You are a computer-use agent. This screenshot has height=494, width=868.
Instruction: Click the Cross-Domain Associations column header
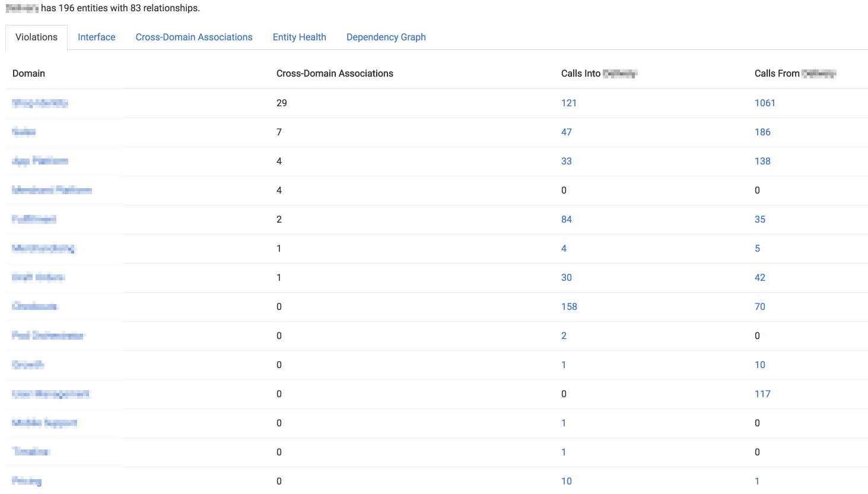coord(335,73)
